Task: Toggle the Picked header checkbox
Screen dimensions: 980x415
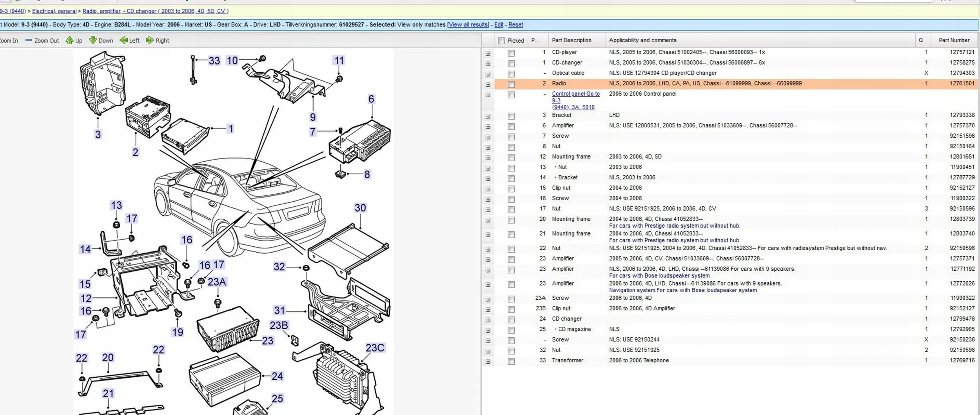Action: coord(501,41)
